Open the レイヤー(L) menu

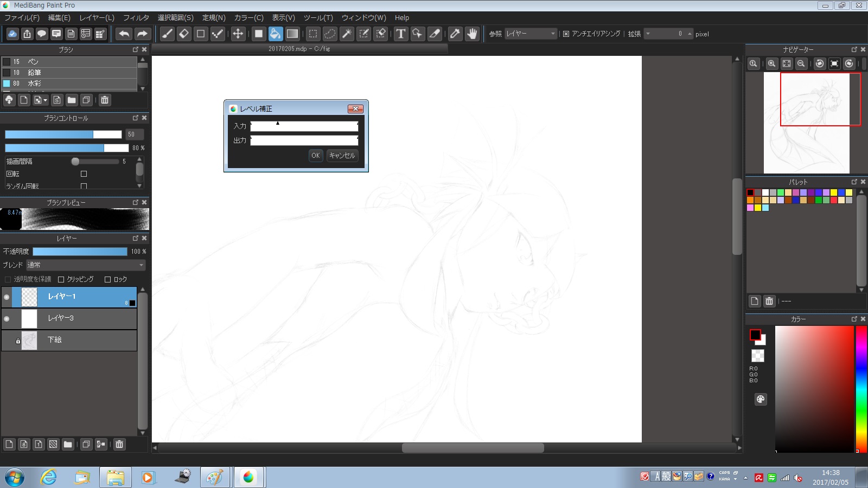pos(97,18)
